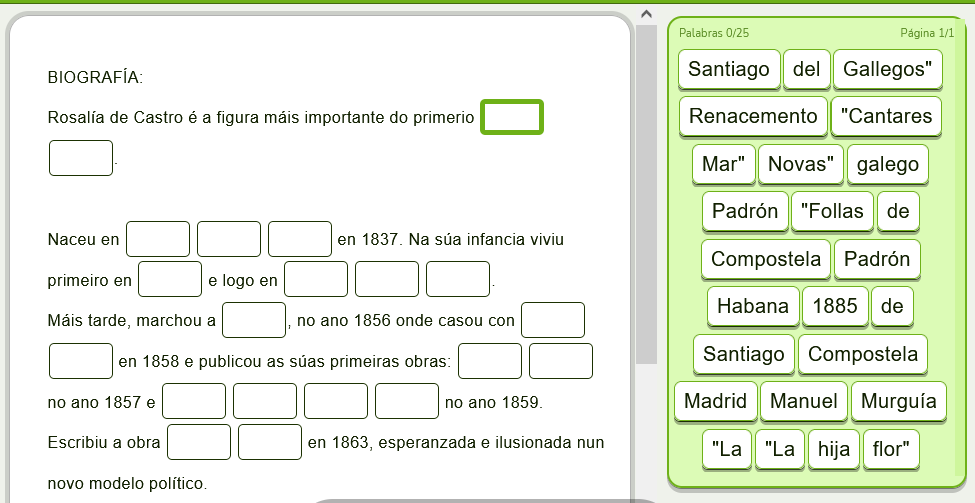Select the "del" word tile
This screenshot has height=503, width=975.
(806, 69)
